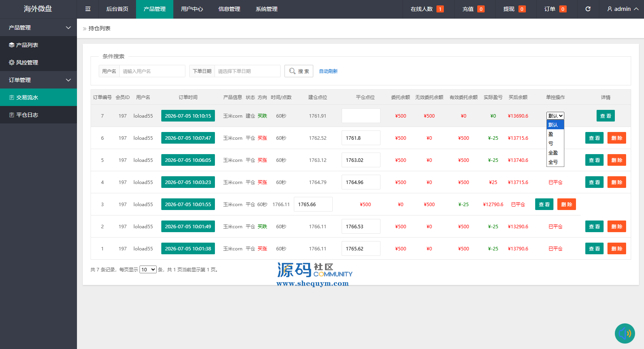Viewport: 644px width, 349px height.
Task: Click the 平仓点位 field showing 1766.53
Action: pos(361,226)
